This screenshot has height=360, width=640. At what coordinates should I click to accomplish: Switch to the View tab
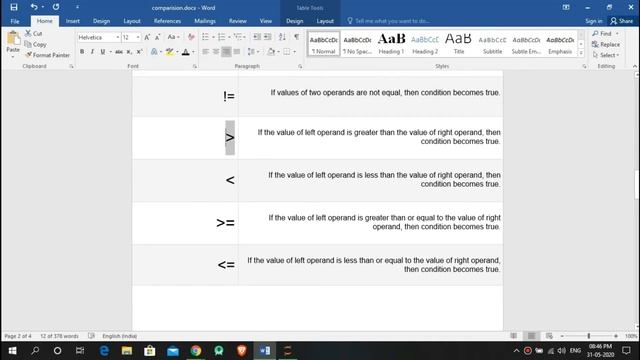coord(266,21)
